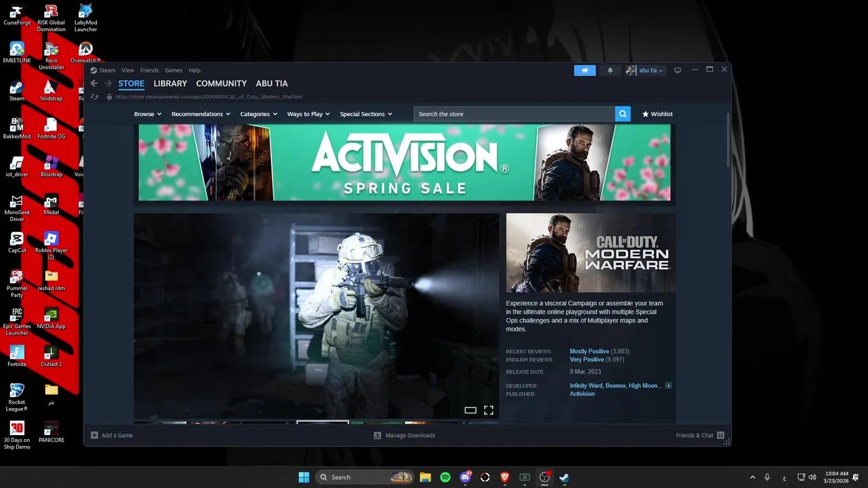Select Fortnite OG desktop file
Image resolution: width=868 pixels, height=488 pixels.
point(51,129)
